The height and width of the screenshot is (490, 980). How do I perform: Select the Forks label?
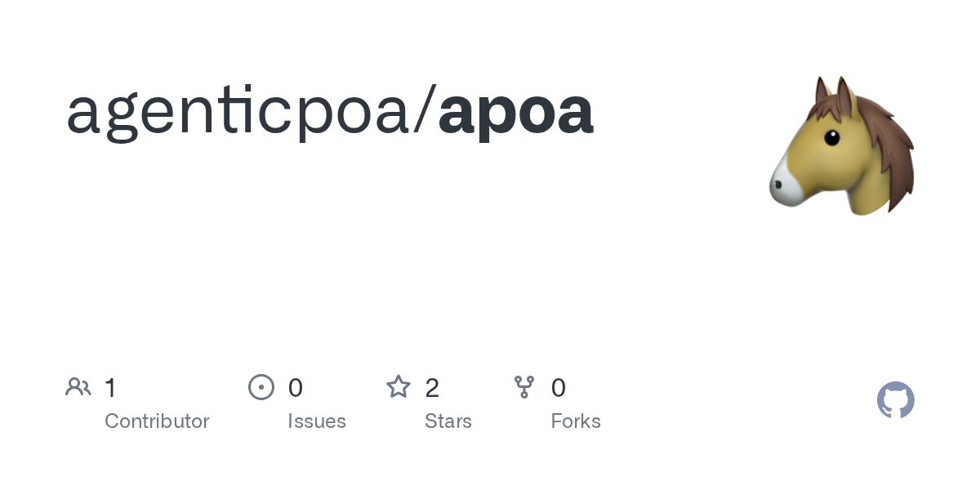[x=576, y=421]
